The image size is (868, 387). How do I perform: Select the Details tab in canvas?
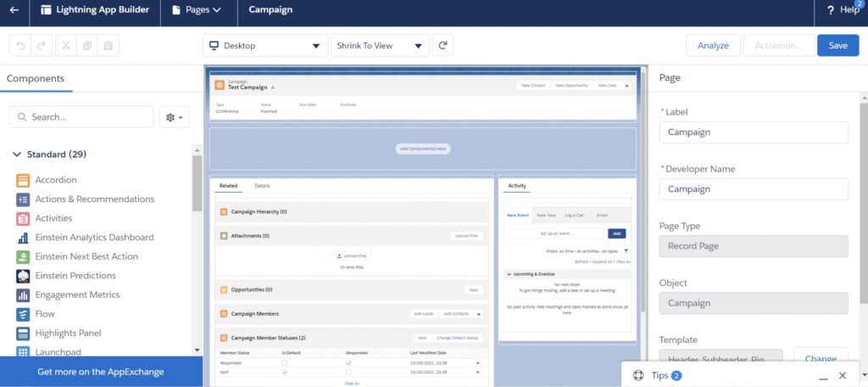(262, 186)
